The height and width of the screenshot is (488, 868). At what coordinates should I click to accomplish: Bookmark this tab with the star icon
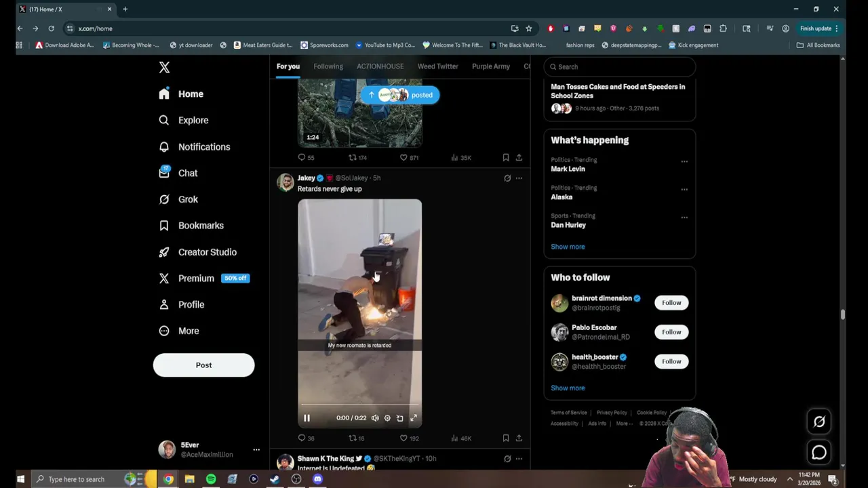click(529, 28)
